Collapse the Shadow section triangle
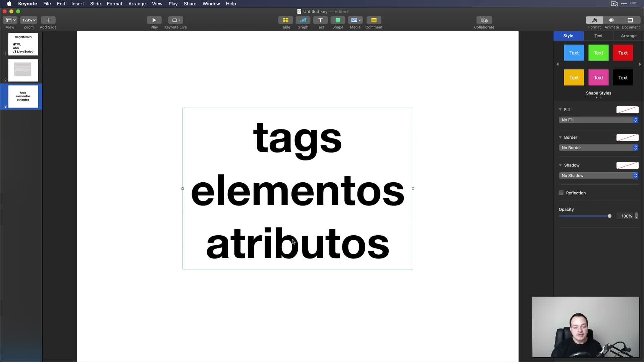 click(x=560, y=165)
